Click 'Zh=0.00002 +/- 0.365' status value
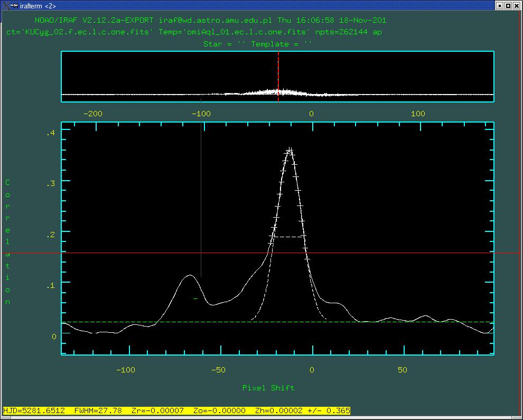 point(303,410)
